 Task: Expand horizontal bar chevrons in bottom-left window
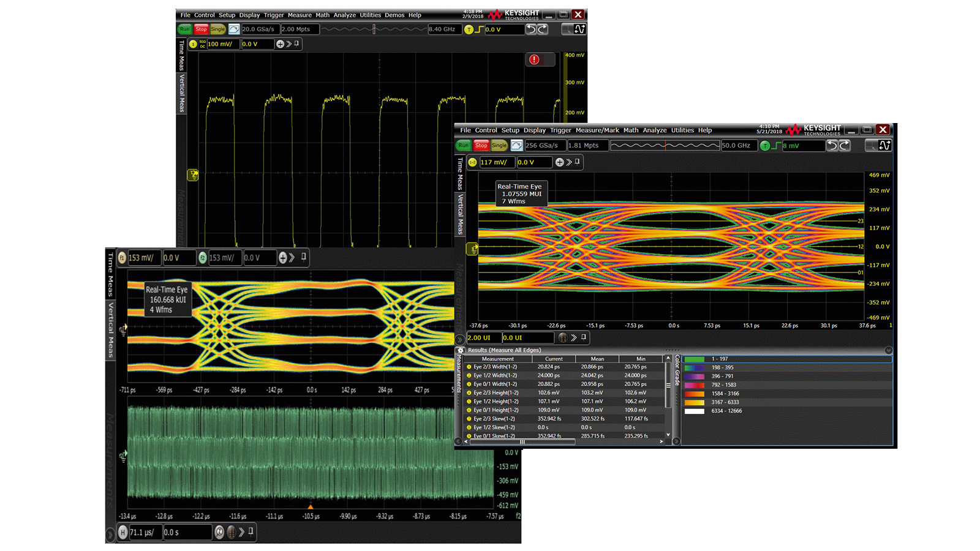pyautogui.click(x=241, y=532)
